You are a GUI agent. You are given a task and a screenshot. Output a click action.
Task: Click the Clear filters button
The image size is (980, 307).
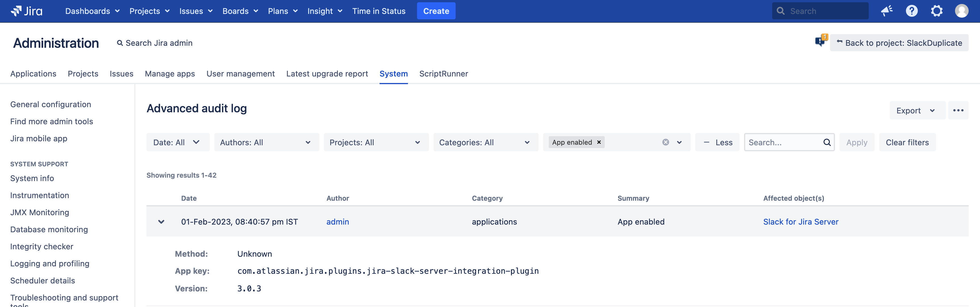[x=907, y=142]
